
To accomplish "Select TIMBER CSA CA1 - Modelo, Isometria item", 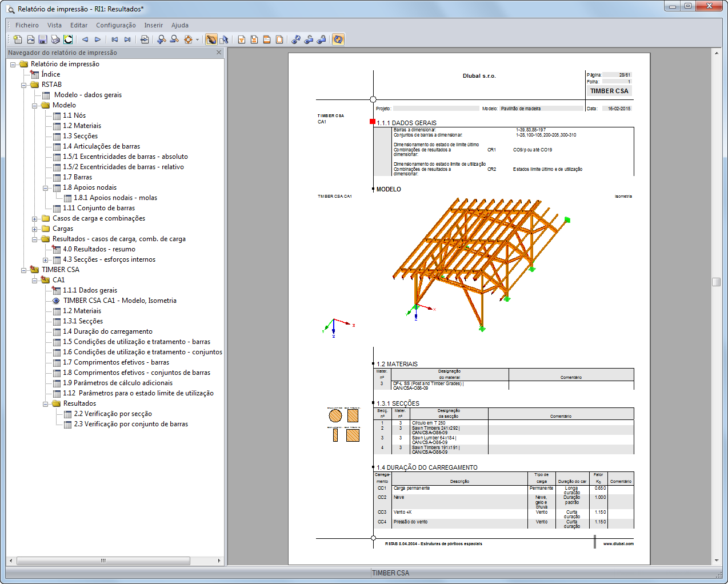I will tap(119, 301).
